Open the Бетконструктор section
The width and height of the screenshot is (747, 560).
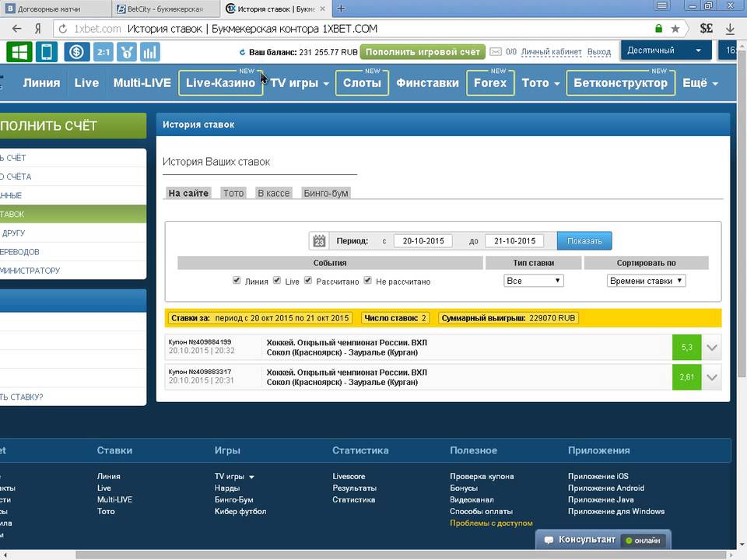pos(620,83)
